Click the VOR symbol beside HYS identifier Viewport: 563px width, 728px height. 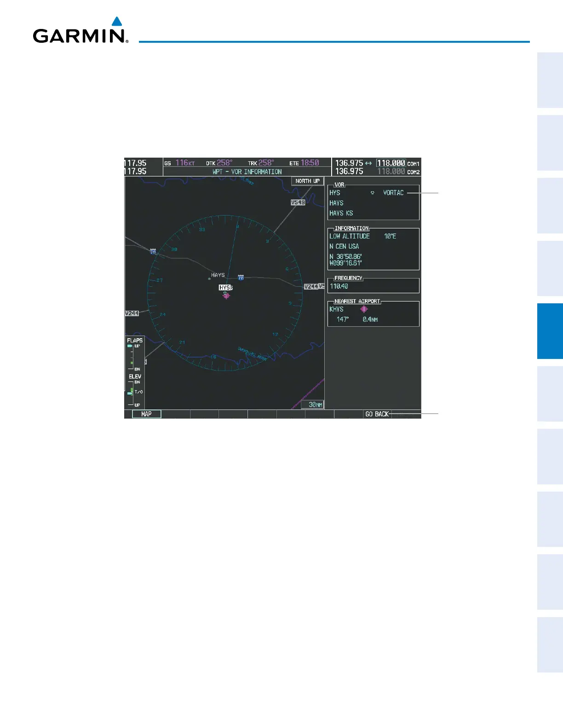tap(373, 193)
